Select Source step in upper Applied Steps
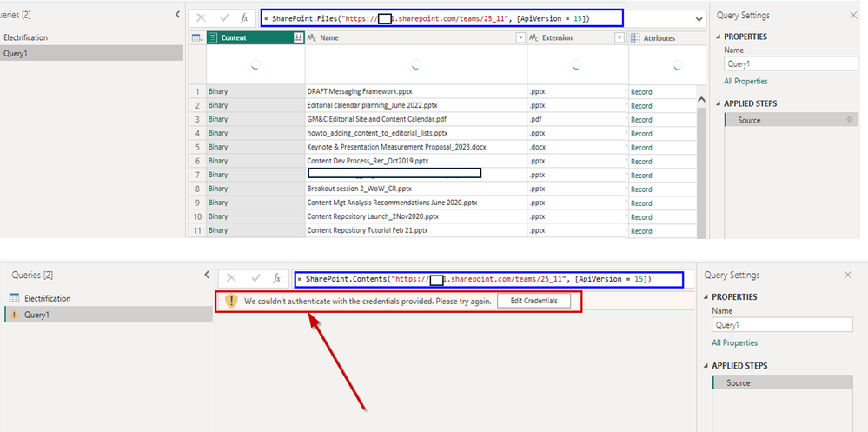This screenshot has width=868, height=432. tap(791, 120)
